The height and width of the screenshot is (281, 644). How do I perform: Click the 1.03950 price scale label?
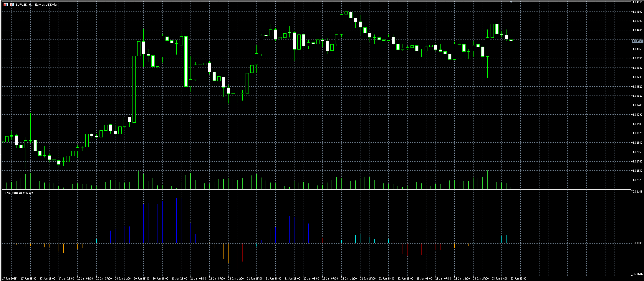point(638,58)
